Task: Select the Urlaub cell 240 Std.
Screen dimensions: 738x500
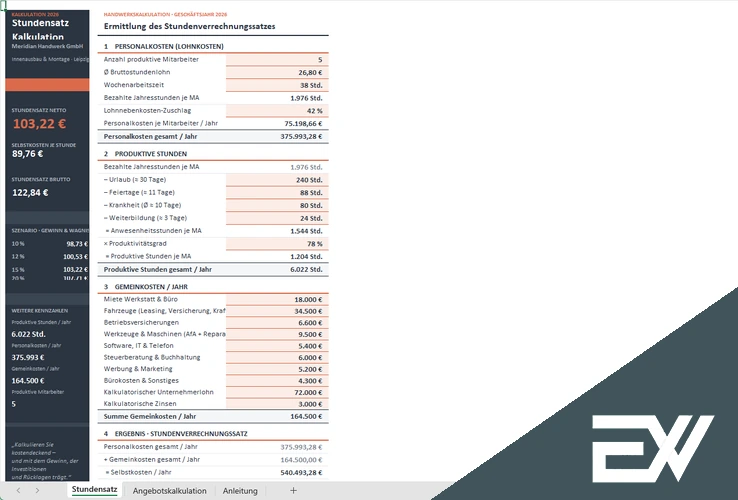Action: point(277,180)
